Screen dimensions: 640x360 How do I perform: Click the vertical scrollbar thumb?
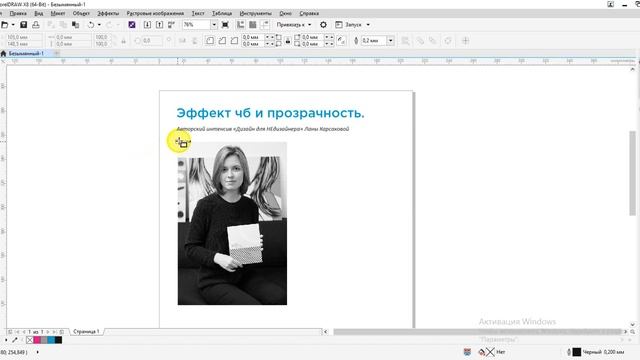tap(633, 173)
